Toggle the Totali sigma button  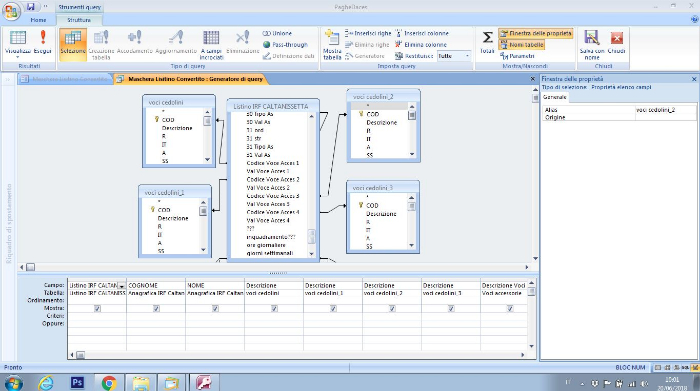(487, 42)
